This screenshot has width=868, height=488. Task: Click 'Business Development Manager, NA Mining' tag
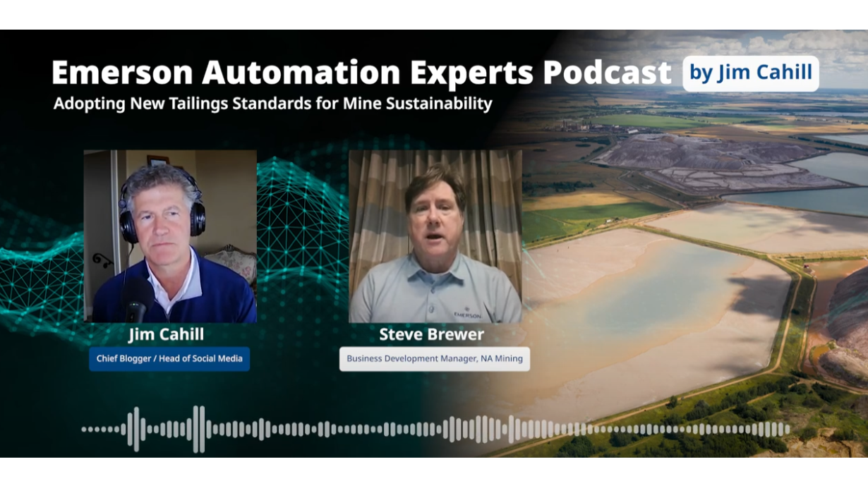click(x=435, y=359)
